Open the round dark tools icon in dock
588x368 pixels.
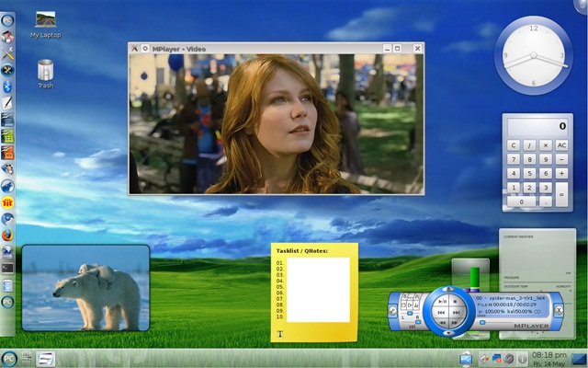point(7,70)
